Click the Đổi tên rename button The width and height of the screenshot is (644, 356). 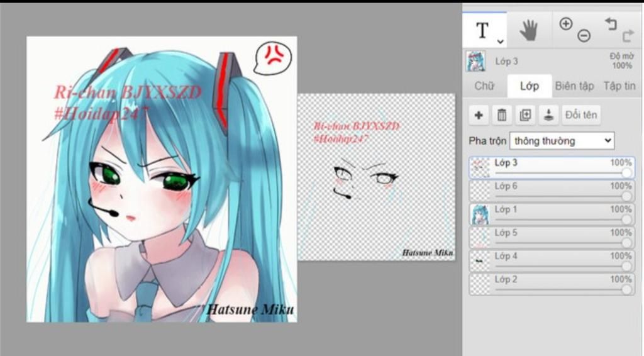pos(581,115)
